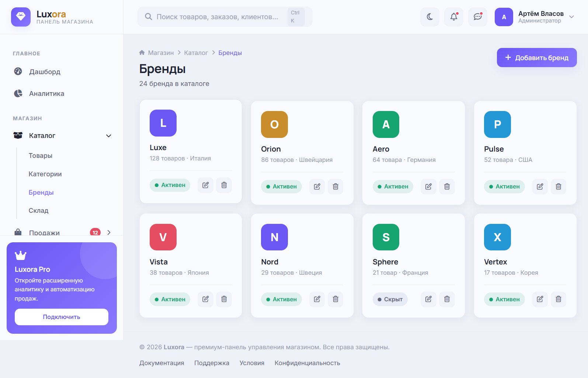Edit the Orion brand

[317, 187]
